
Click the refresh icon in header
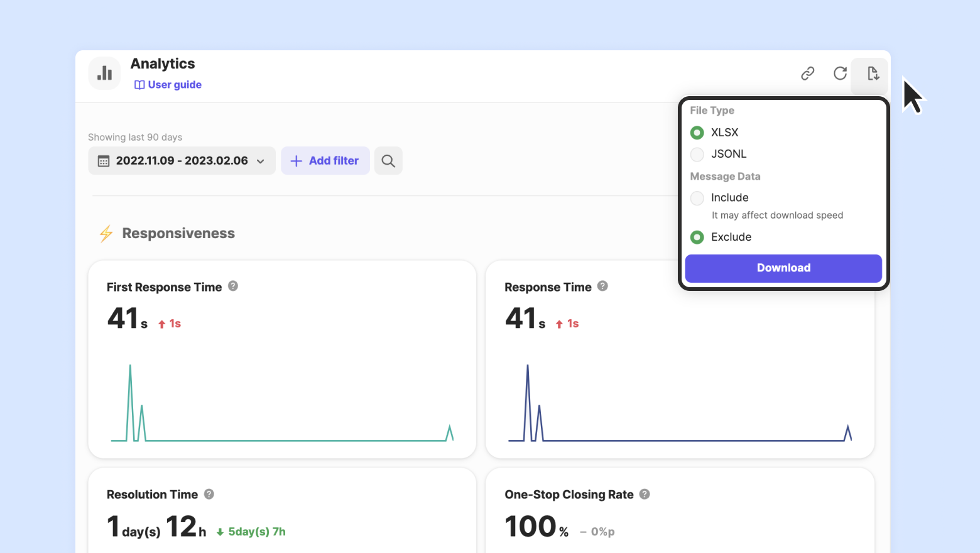click(840, 74)
